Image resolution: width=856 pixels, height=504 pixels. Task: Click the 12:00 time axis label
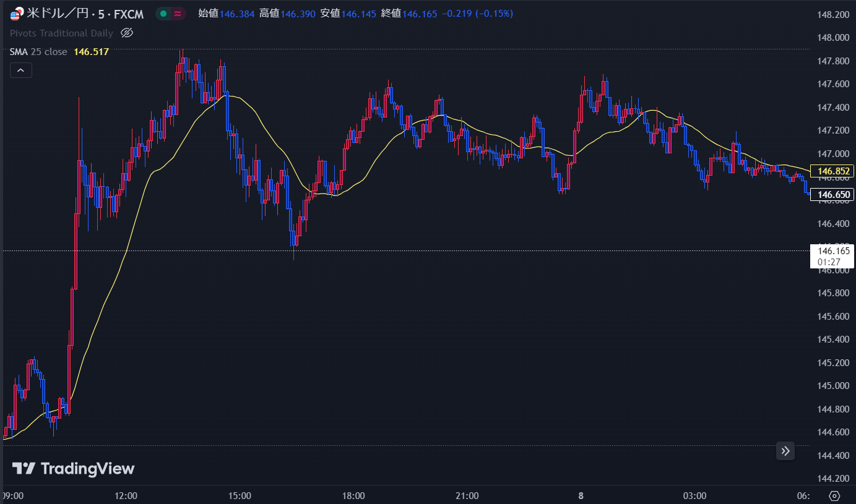pos(126,496)
